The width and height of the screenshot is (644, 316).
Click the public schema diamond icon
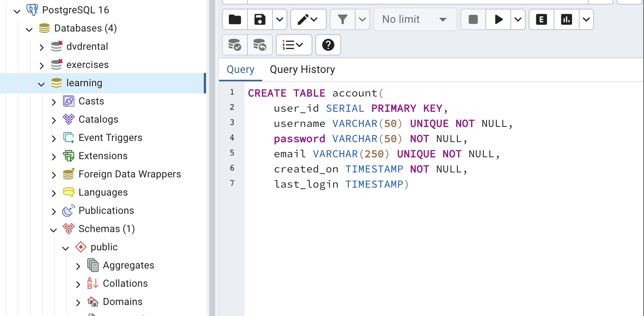click(x=81, y=247)
